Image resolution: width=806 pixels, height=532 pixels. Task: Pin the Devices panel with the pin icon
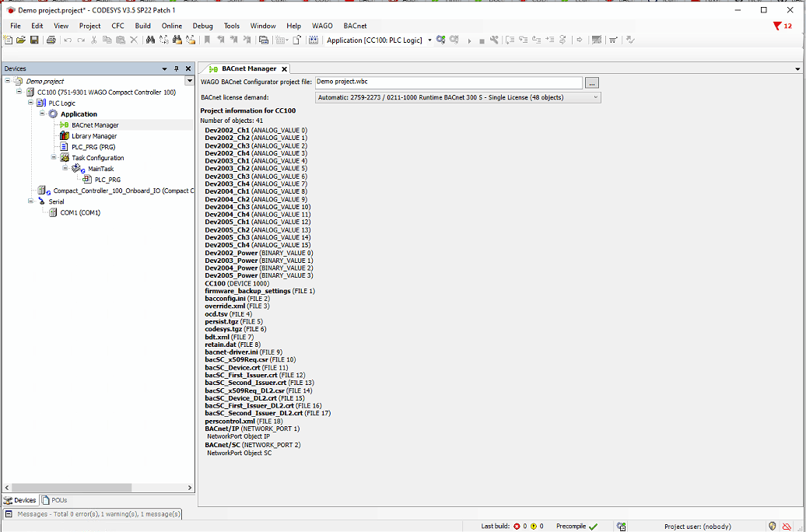tap(177, 68)
